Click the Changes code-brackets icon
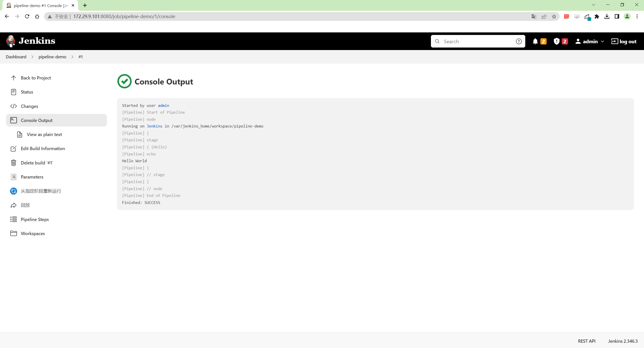 [x=14, y=106]
